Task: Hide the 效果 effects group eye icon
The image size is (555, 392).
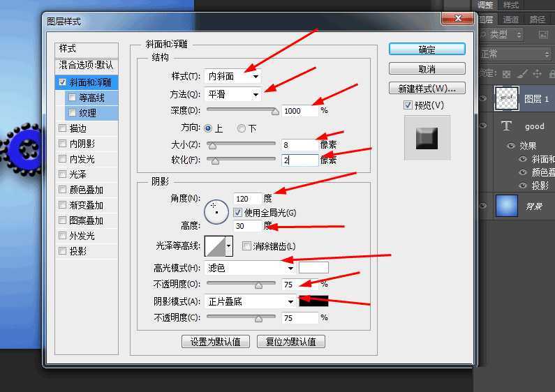Action: pos(511,146)
